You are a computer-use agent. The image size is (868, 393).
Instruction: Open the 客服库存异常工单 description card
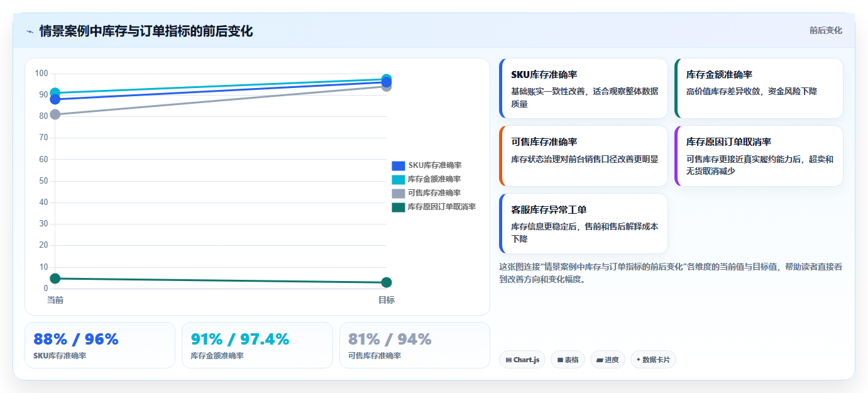coord(583,223)
